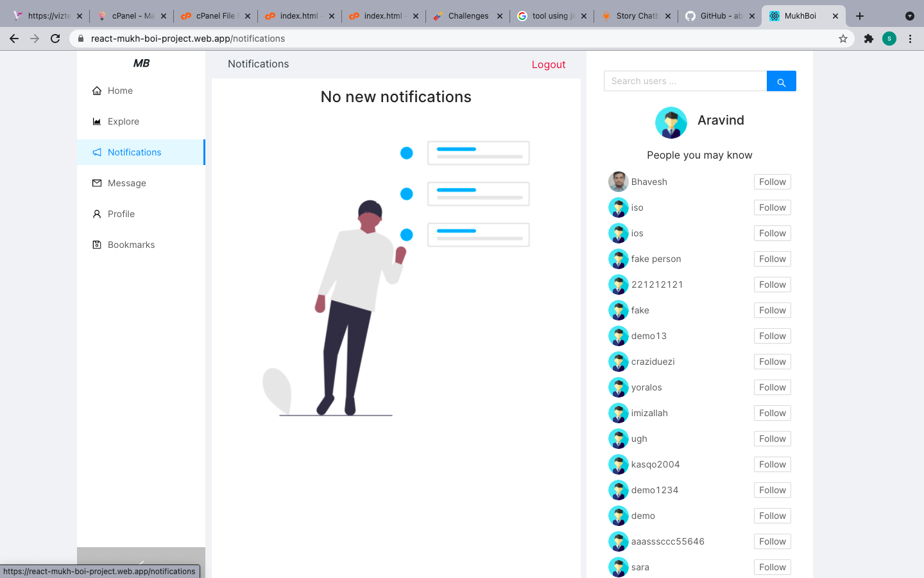The image size is (924, 578).
Task: Click the Logout link
Action: [x=549, y=64]
